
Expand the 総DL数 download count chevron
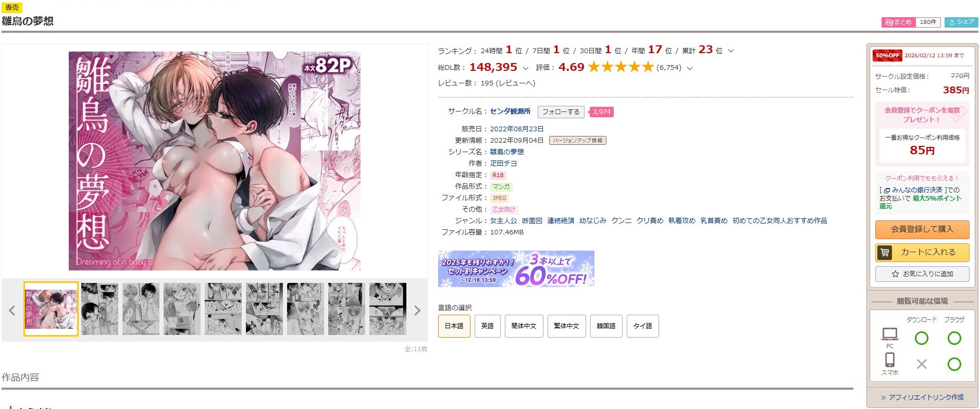(525, 68)
